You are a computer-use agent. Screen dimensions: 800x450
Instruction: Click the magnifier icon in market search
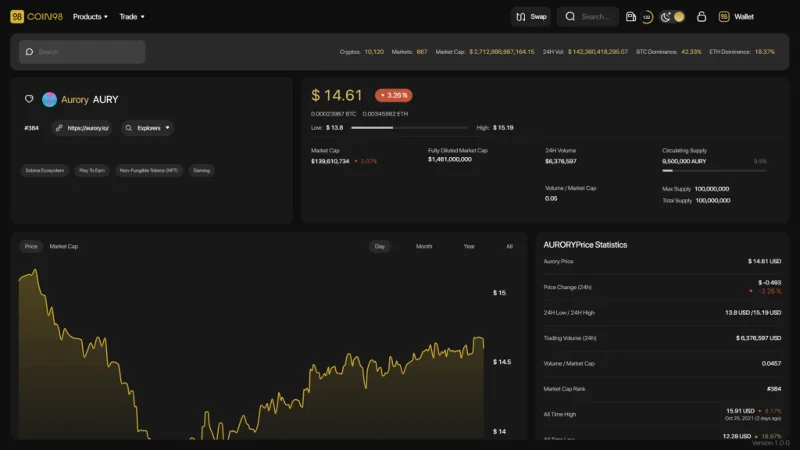29,52
